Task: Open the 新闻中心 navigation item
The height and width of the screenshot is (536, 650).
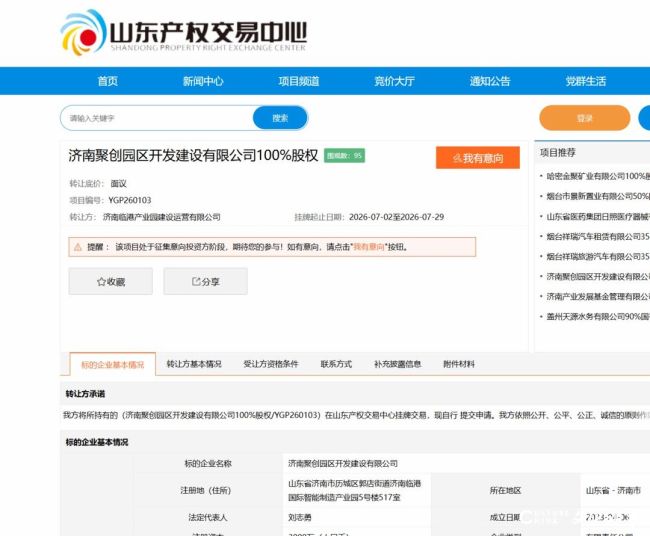Action: tap(203, 81)
